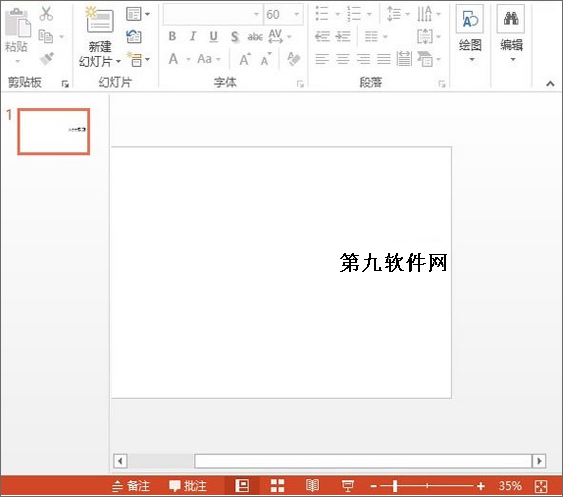Select slide 1 thumbnail

click(x=54, y=131)
